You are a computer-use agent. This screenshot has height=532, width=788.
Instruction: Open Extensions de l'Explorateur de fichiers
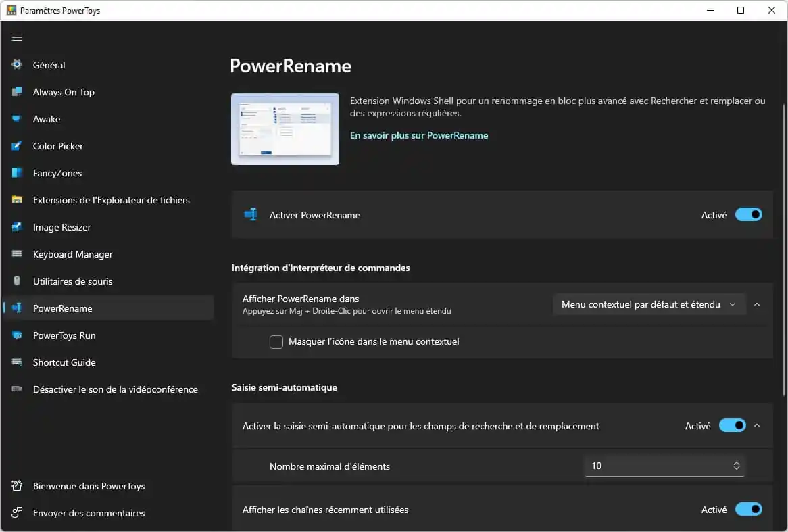[x=109, y=199]
